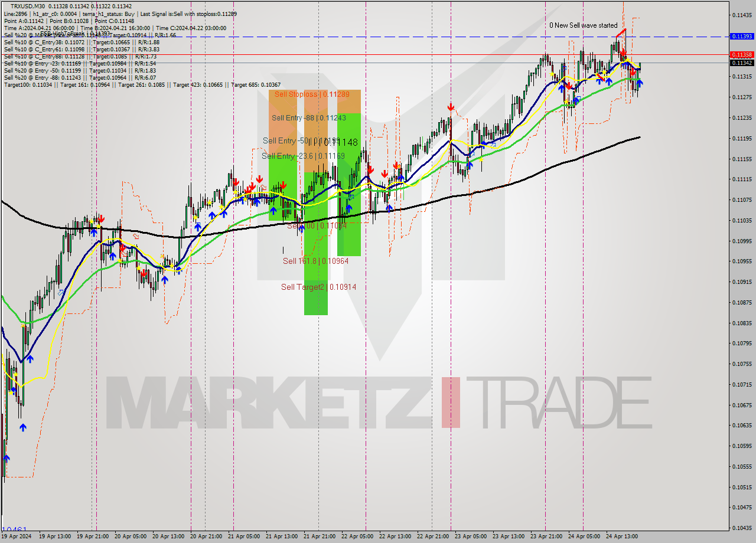Select the 'Sell %20 @ Entry -50' row
Screen dimensions: 756x543
[x=80, y=70]
